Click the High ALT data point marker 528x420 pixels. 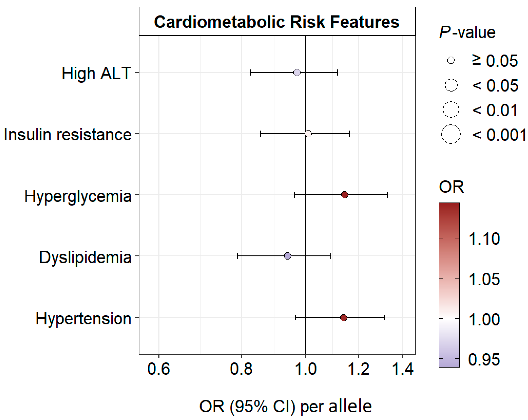(297, 73)
